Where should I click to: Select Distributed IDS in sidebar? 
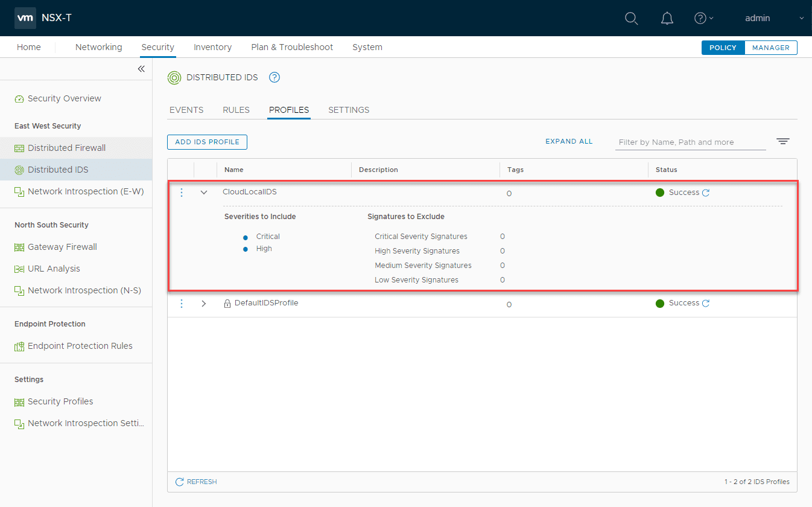pos(58,170)
